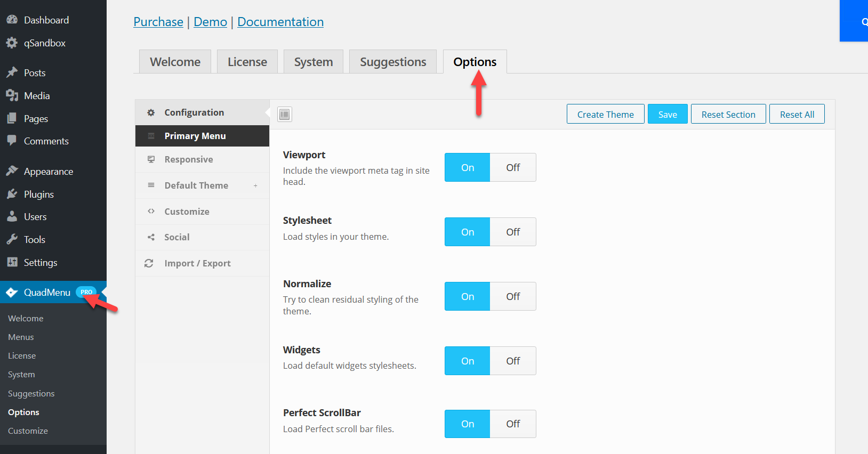Screen dimensions: 868x454
Task: Click the Save button
Action: pyautogui.click(x=668, y=114)
